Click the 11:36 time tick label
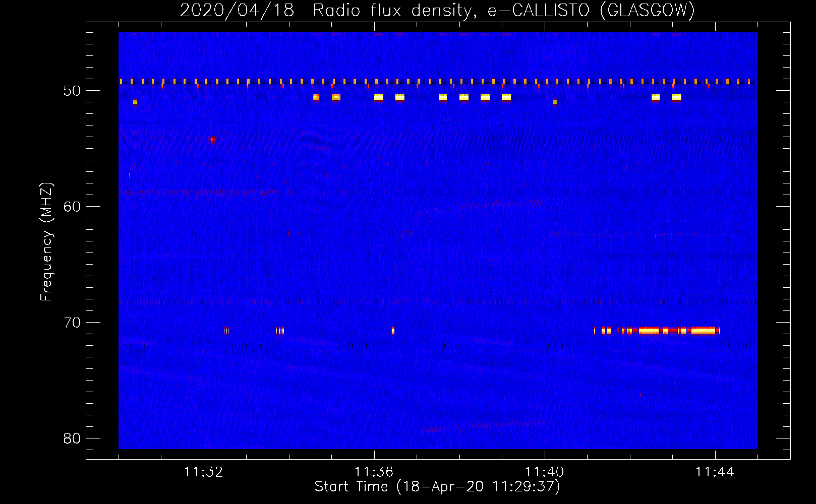The height and width of the screenshot is (504, 816). [374, 472]
